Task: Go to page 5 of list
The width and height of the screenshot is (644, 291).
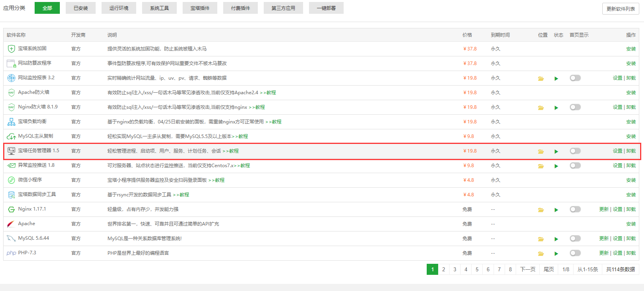Action: pyautogui.click(x=477, y=269)
